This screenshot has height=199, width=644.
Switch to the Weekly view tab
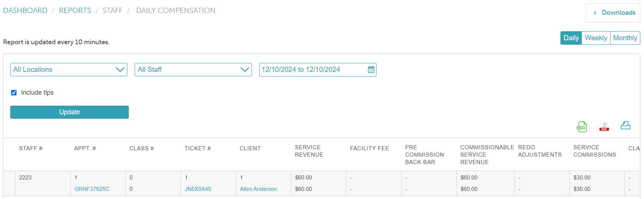[x=596, y=38]
